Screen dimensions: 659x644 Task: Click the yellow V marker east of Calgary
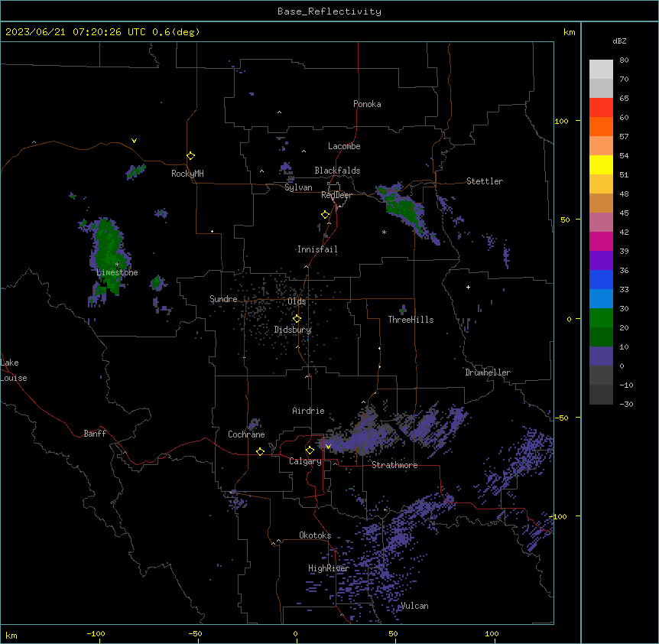[328, 447]
